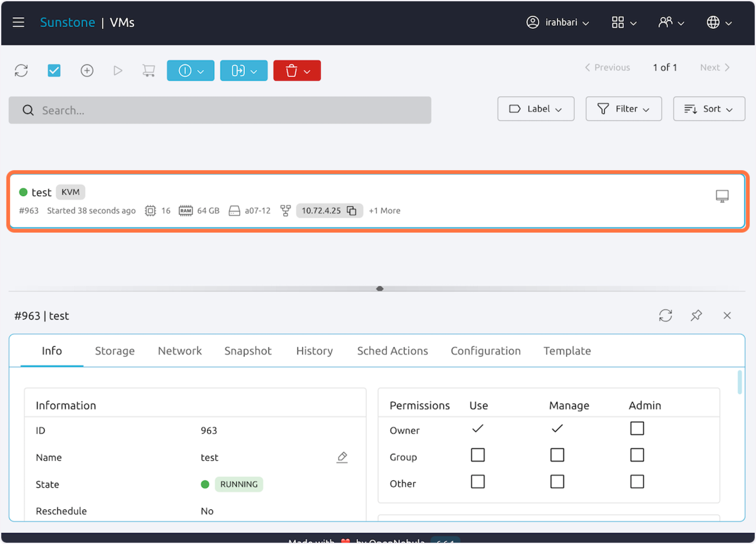Toggle Group Manage permission
This screenshot has height=544, width=756.
[x=557, y=455]
